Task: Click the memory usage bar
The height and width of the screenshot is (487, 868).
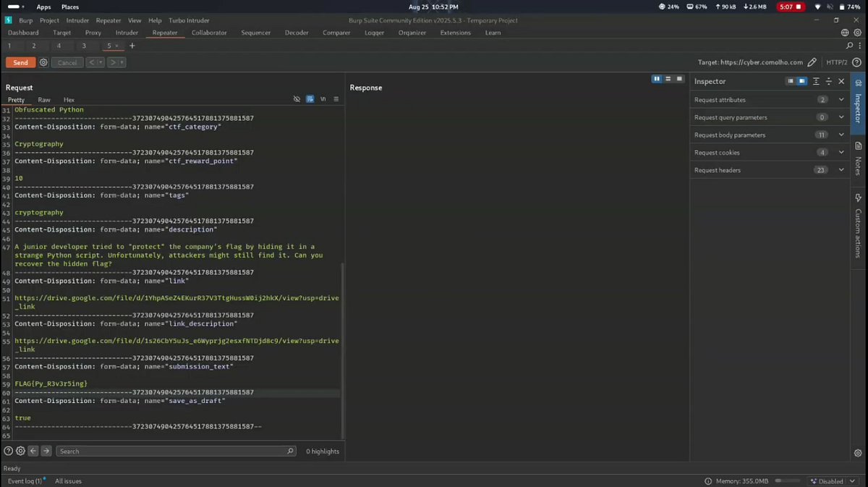Action: point(788,481)
